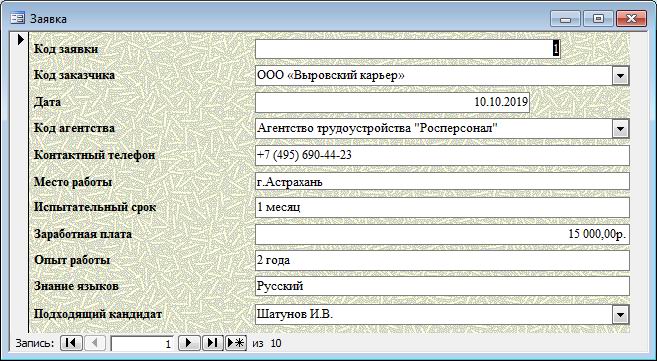Click the Код заявки label
Screen dimensions: 657x361
[66, 49]
